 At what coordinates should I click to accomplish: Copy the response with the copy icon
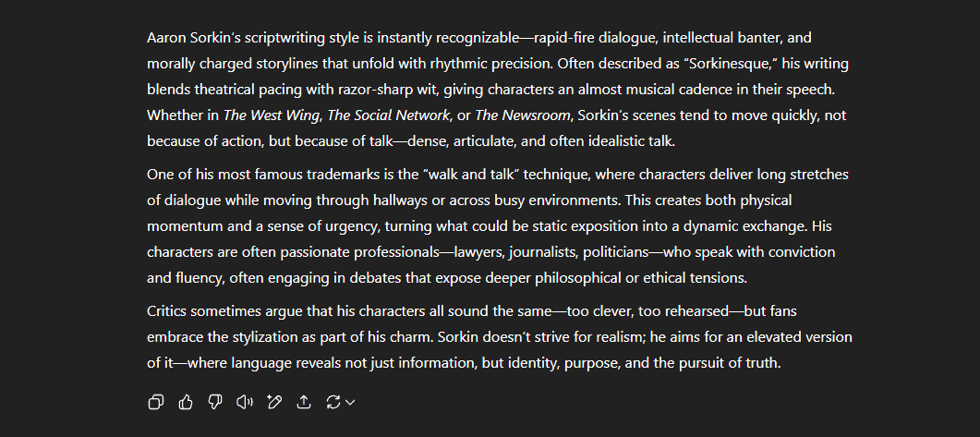click(x=155, y=402)
